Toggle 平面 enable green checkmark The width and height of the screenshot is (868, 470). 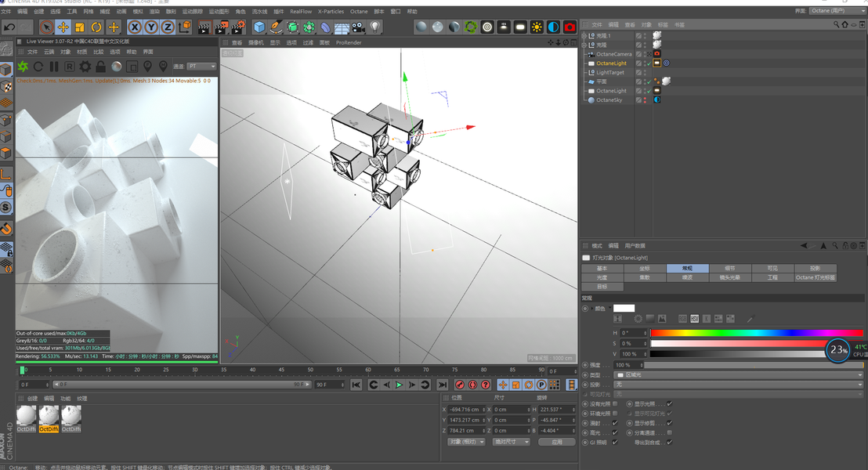(x=649, y=82)
